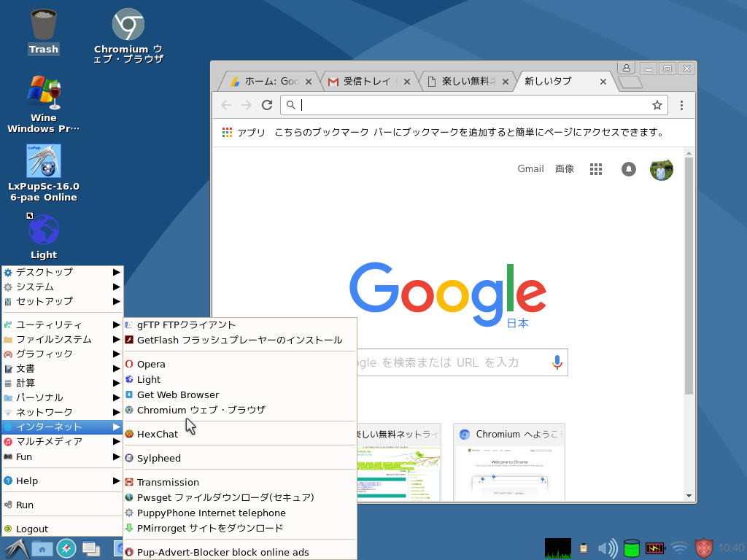The image size is (747, 560).
Task: Start the HexChat IRC client
Action: click(158, 434)
